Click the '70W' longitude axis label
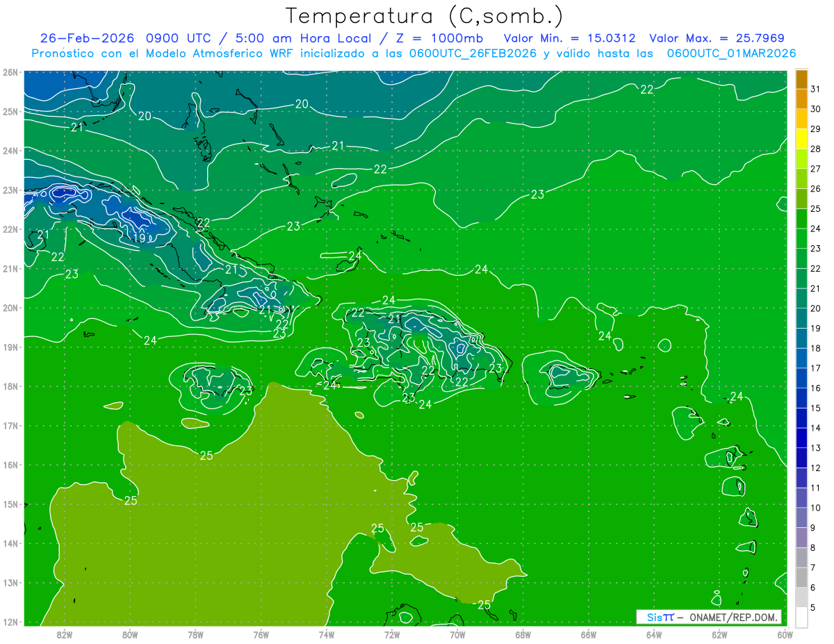This screenshot has width=834, height=644. (x=457, y=634)
